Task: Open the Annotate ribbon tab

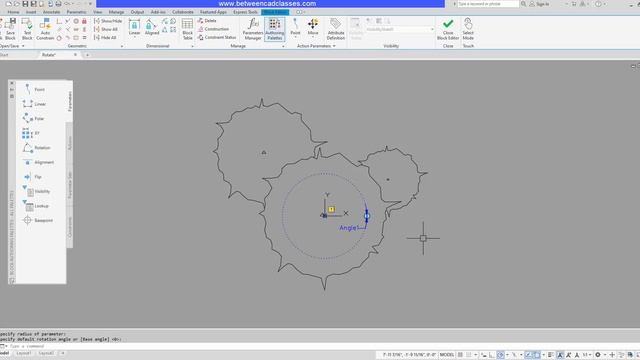Action: tap(51, 12)
